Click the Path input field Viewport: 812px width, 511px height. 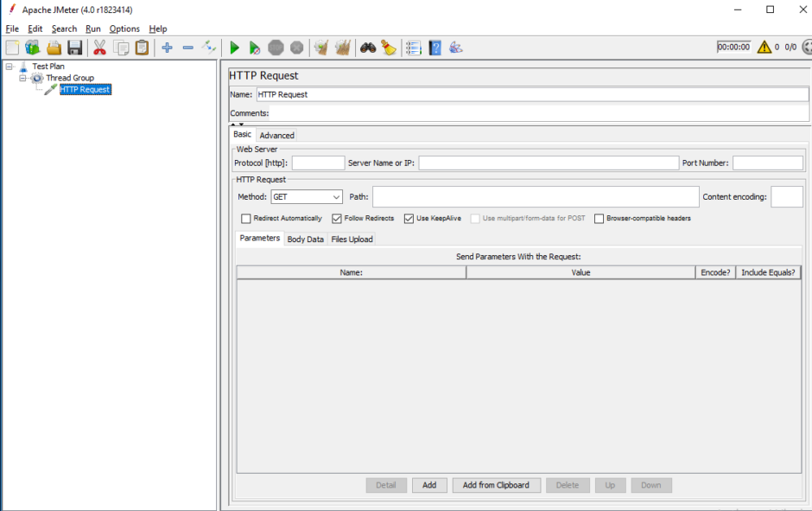[536, 197]
